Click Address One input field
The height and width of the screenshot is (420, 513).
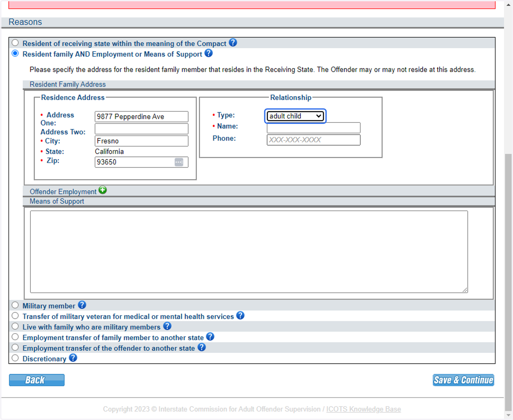click(x=142, y=117)
